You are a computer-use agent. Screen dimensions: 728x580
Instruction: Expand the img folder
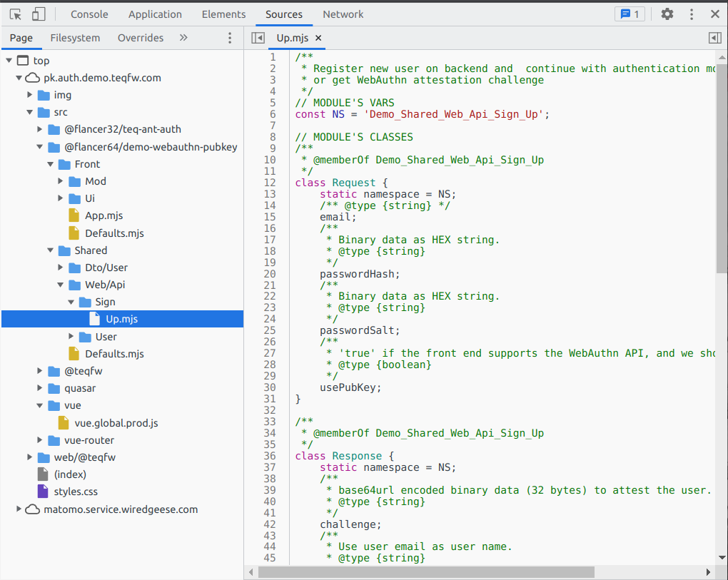click(30, 95)
